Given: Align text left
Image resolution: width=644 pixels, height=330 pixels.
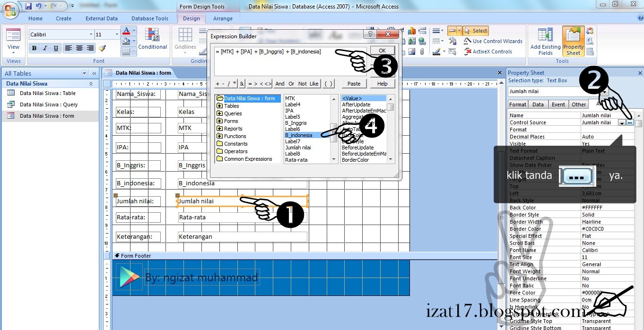Looking at the screenshot, I should click(68, 48).
